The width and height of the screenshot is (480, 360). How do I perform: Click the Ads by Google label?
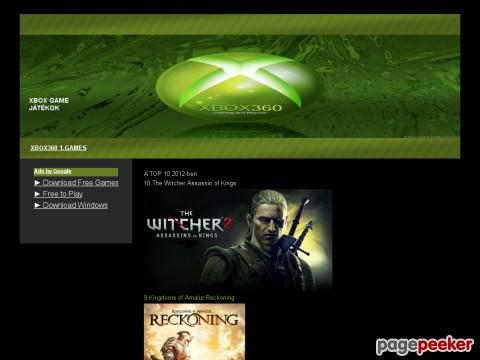[53, 171]
